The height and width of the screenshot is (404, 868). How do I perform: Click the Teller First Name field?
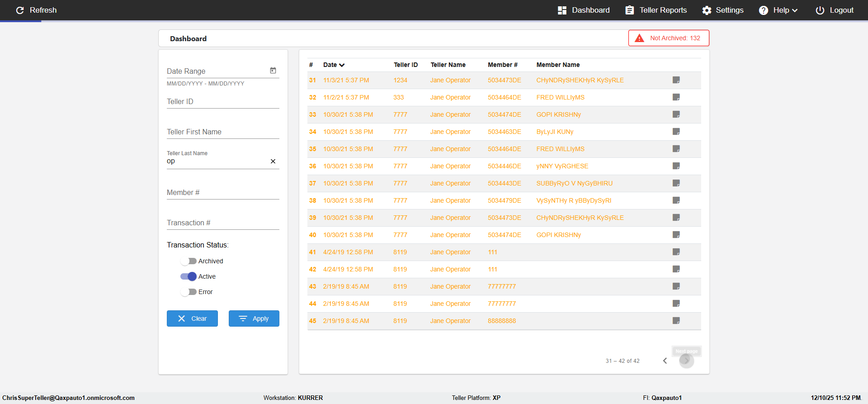(x=223, y=132)
